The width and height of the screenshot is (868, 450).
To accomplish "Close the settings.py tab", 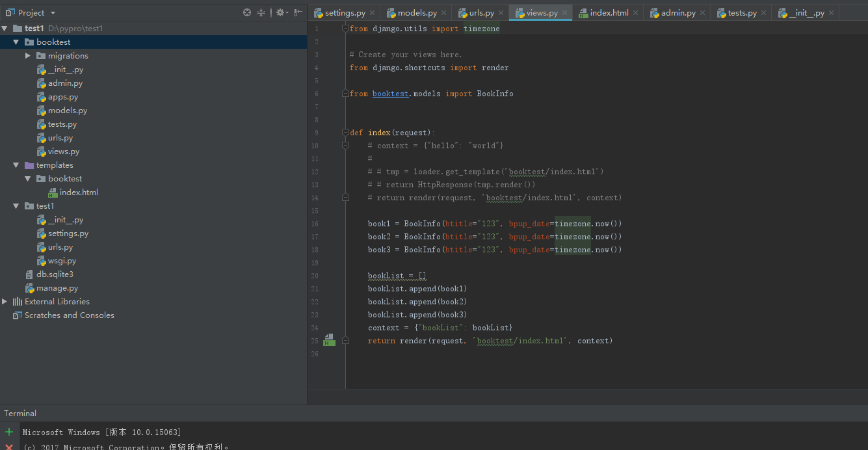I will tap(372, 13).
